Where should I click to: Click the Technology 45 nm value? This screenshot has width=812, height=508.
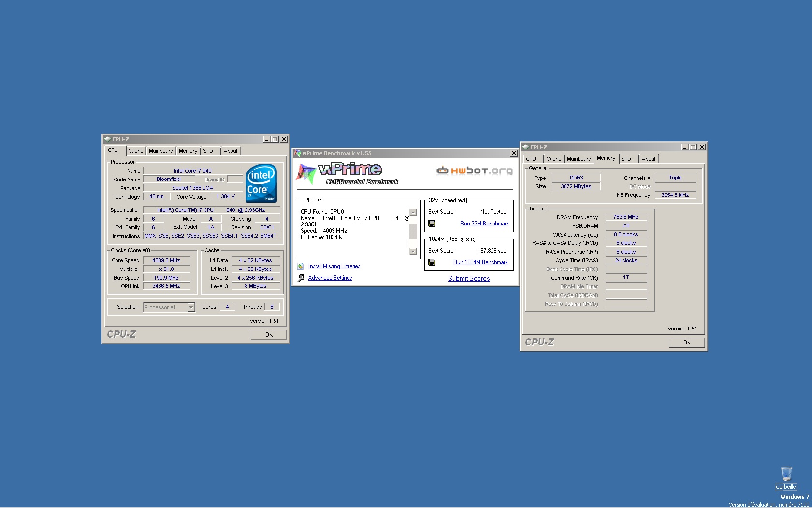coord(157,197)
